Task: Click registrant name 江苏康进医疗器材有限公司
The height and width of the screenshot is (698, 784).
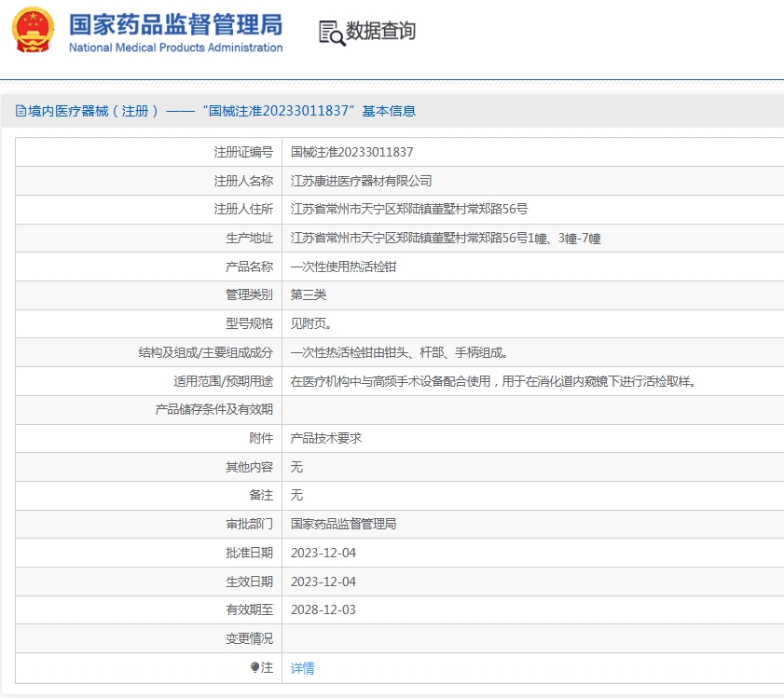Action: coord(361,181)
